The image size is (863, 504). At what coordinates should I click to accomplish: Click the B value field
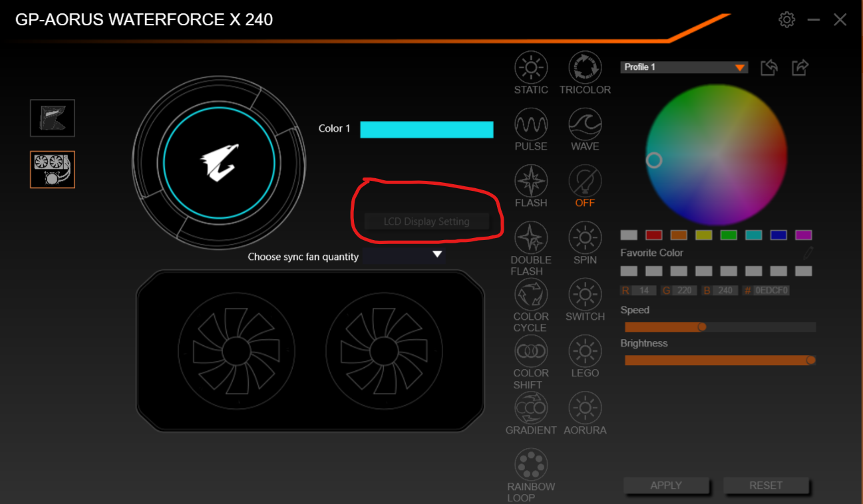click(725, 291)
